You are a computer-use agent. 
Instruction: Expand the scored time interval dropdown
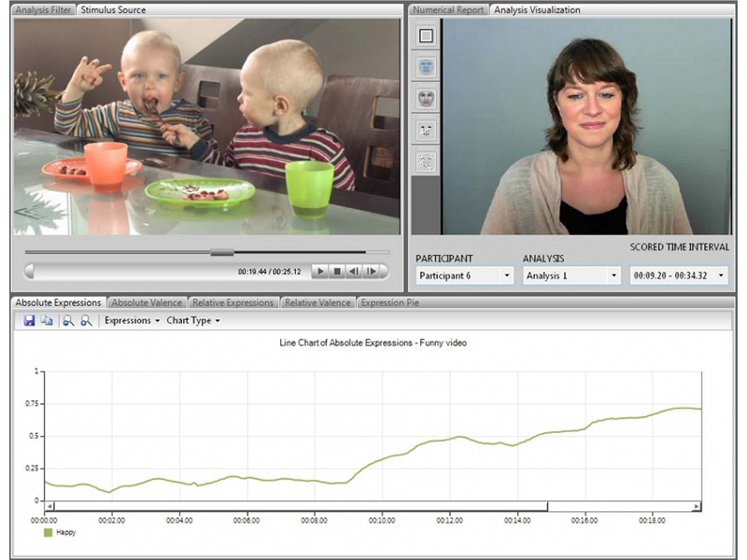(680, 275)
